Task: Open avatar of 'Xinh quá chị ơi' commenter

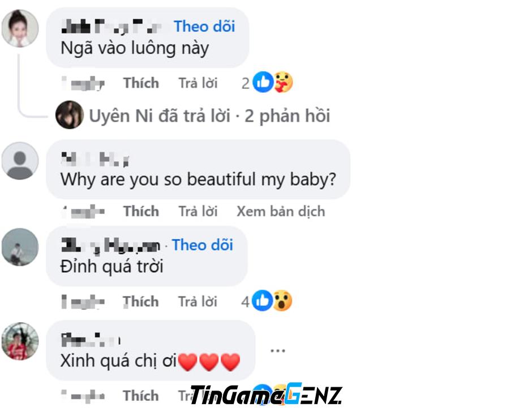Action: tap(20, 341)
